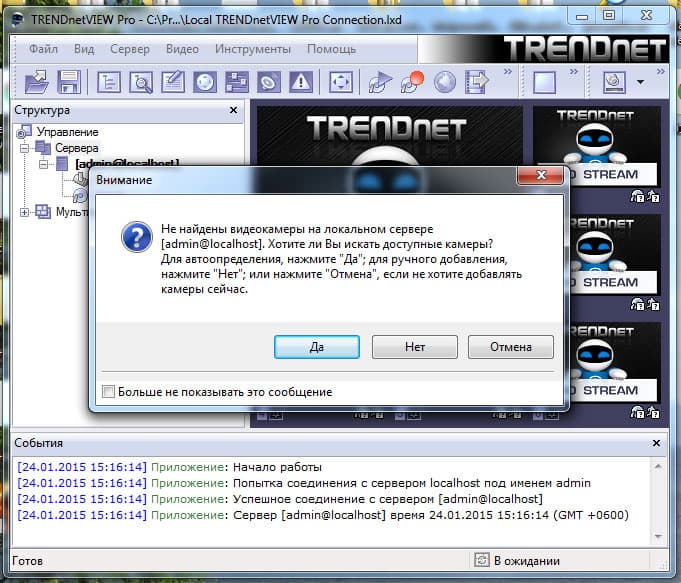Open the Видео menu
Image resolution: width=681 pixels, height=583 pixels.
click(x=182, y=49)
